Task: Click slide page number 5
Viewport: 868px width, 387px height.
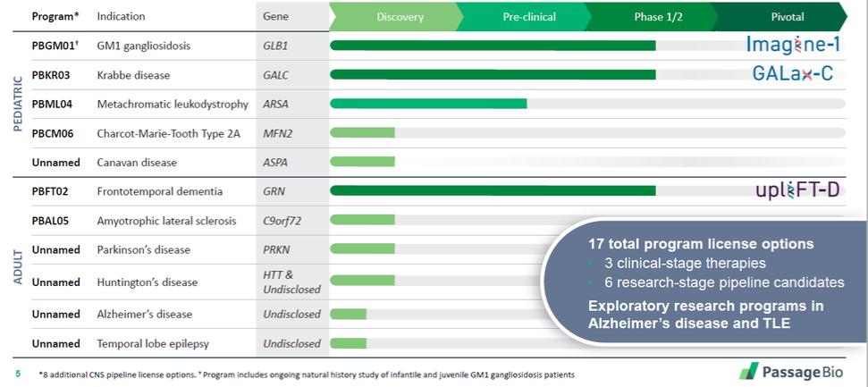Action: (18, 374)
